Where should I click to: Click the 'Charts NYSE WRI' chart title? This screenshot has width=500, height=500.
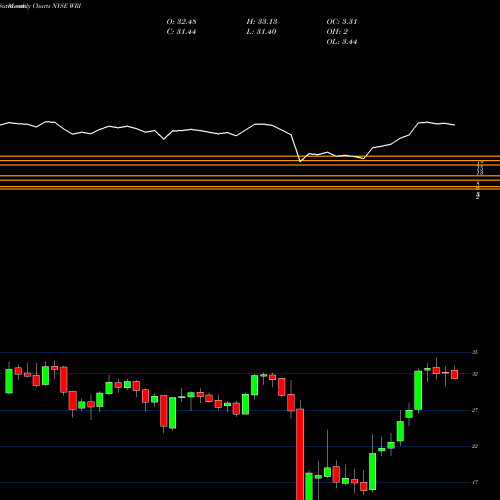[57, 6]
